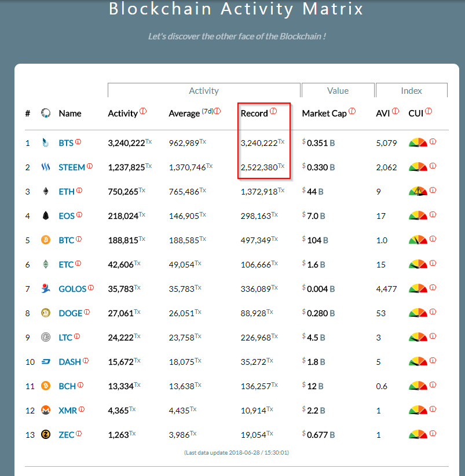
Task: Click the LTC coin logo icon
Action: coord(46,337)
